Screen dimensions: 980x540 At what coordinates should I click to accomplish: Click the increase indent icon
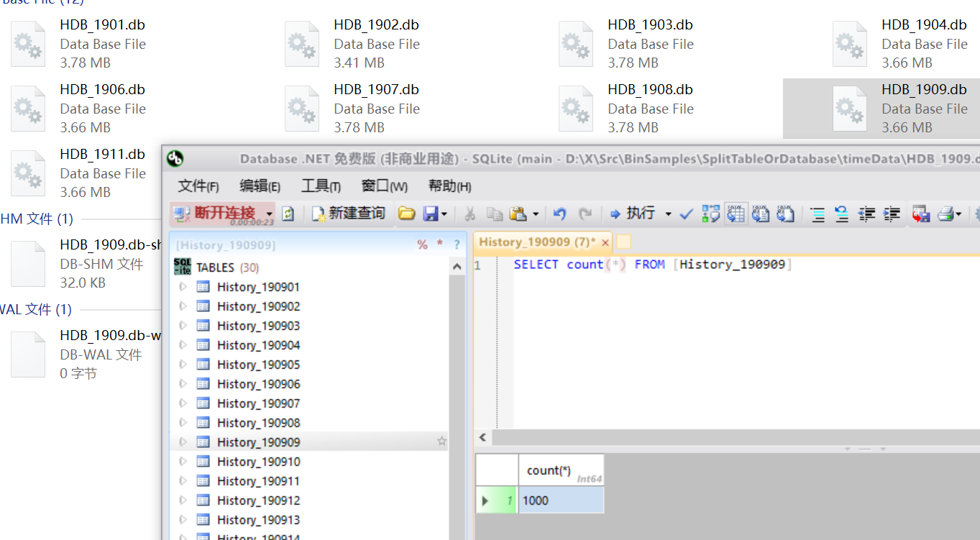tap(892, 214)
